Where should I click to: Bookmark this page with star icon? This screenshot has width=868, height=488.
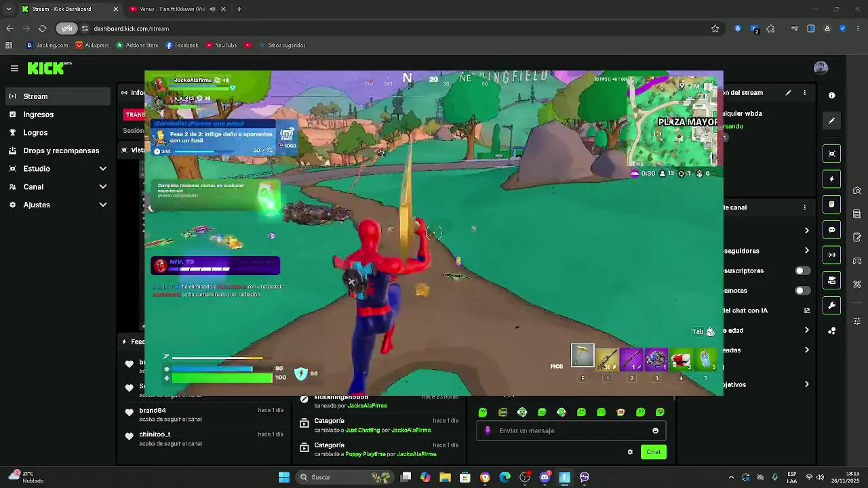(715, 28)
